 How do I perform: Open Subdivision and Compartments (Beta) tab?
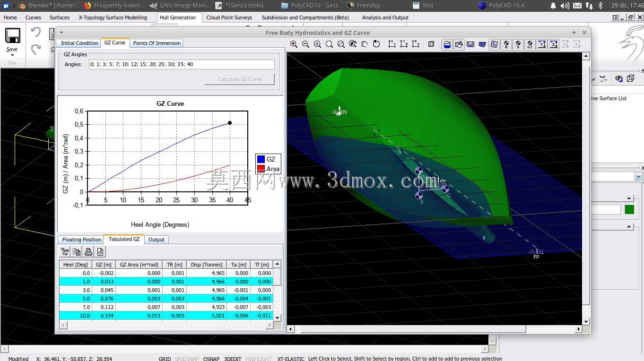coord(305,17)
